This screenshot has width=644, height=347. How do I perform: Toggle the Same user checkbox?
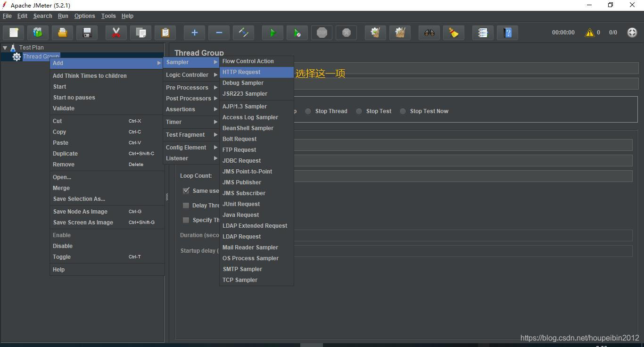pyautogui.click(x=186, y=190)
